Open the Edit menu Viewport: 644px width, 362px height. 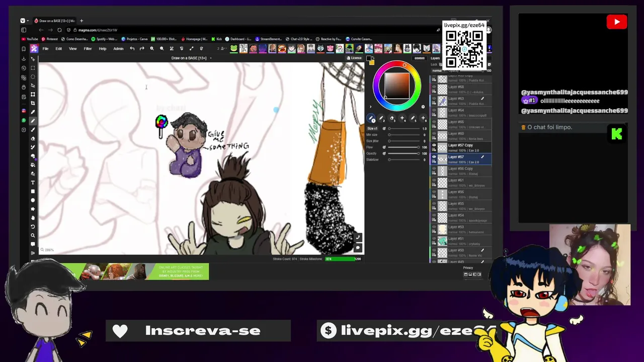(x=58, y=49)
